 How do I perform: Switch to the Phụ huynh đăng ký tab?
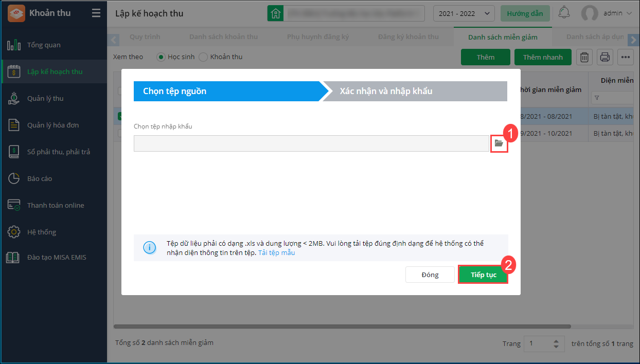317,37
